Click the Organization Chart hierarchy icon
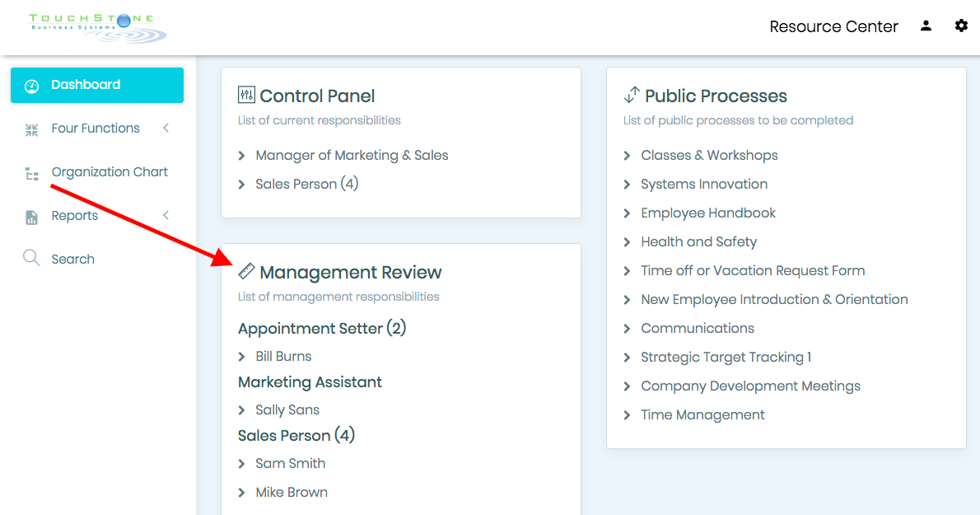 (x=31, y=173)
